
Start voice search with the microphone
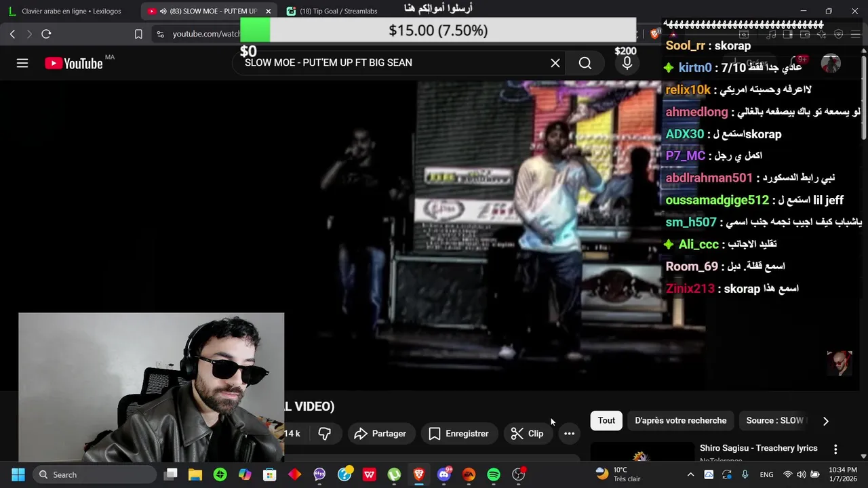click(x=627, y=63)
